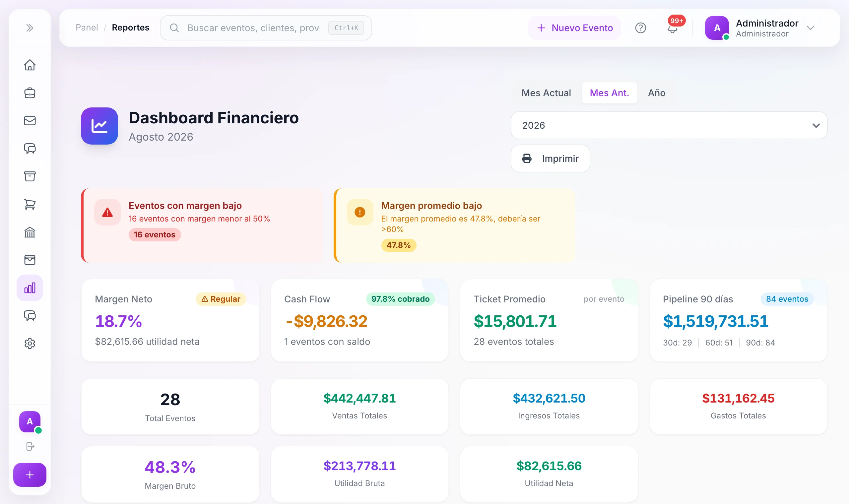Click the sidebar user avatar A
The image size is (849, 504).
pyautogui.click(x=30, y=422)
